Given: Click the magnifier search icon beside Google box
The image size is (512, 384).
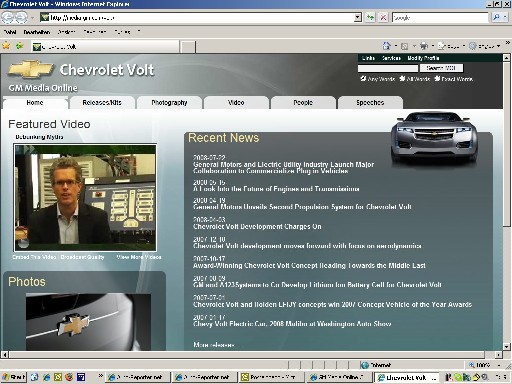Looking at the screenshot, I should coord(496,17).
